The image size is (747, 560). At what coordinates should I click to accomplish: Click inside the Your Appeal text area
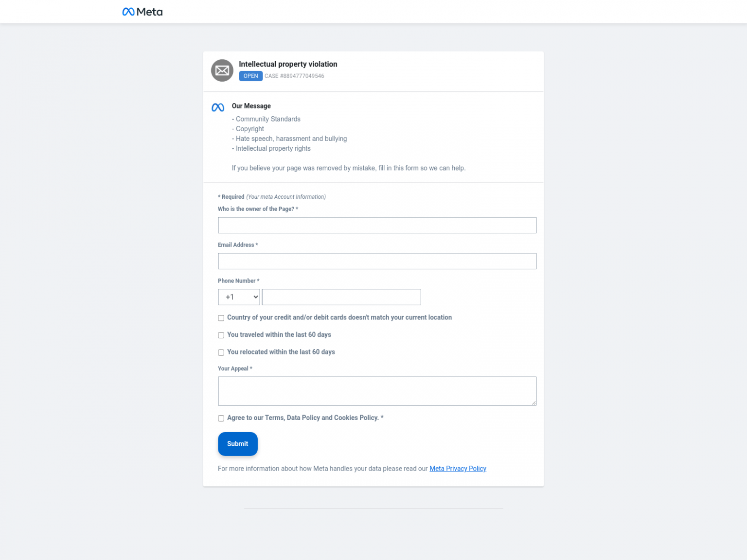point(377,391)
